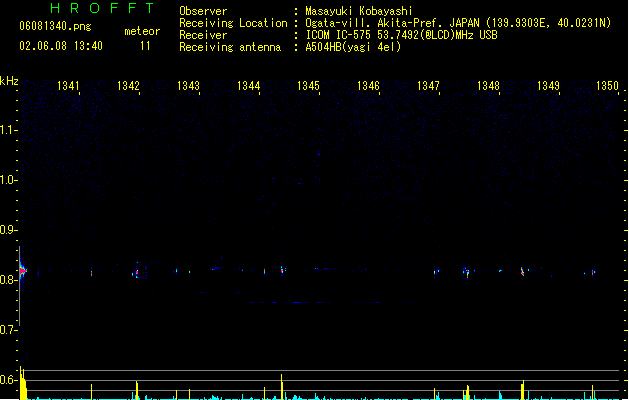Click the Receiving antenna label
629x400 pixels.
coord(230,47)
